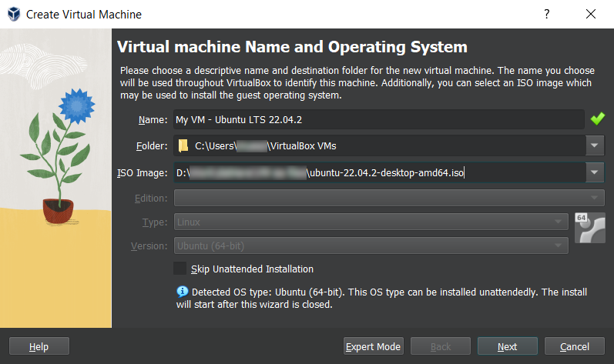Click the ISO Image path field
This screenshot has width=614, height=364.
(377, 172)
